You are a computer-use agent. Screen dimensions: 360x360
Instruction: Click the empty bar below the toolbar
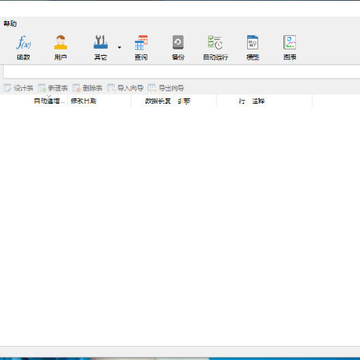(x=182, y=72)
